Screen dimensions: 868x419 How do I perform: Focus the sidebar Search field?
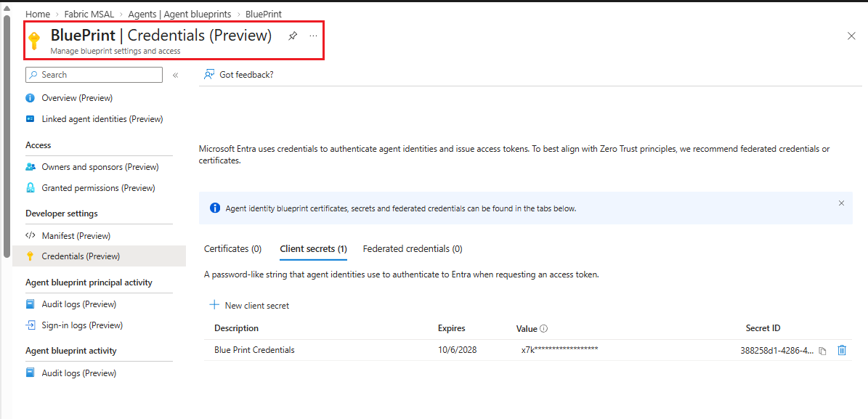(94, 75)
